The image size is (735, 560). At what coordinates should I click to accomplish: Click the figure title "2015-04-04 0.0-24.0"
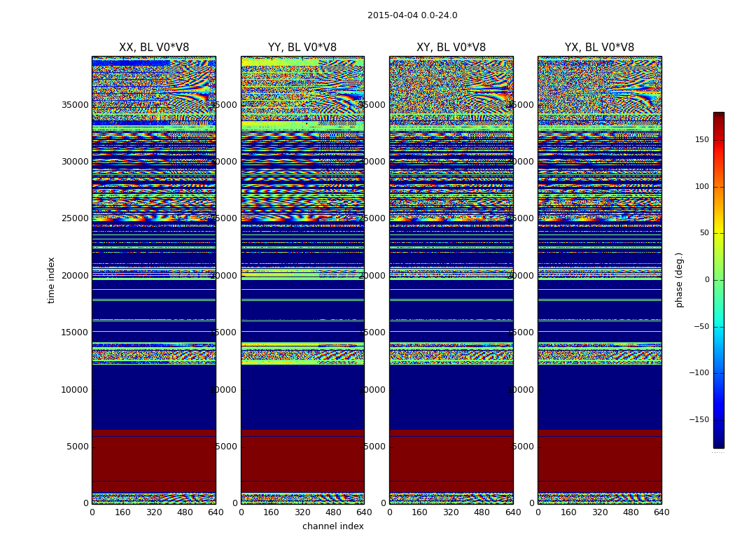pyautogui.click(x=412, y=15)
